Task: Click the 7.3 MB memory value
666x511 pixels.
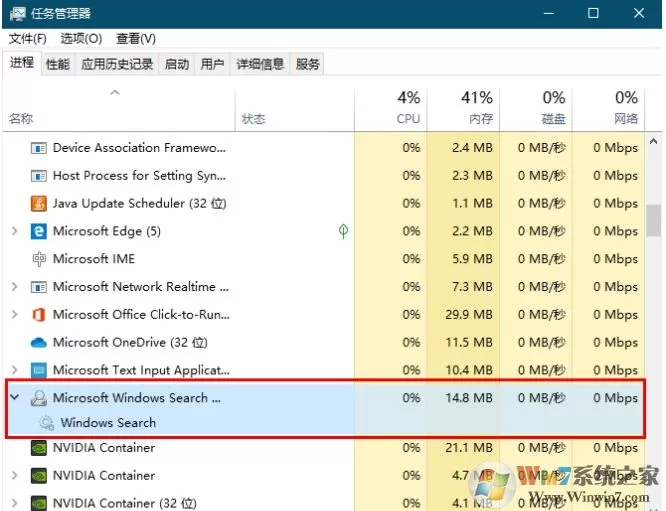Action: coord(472,287)
